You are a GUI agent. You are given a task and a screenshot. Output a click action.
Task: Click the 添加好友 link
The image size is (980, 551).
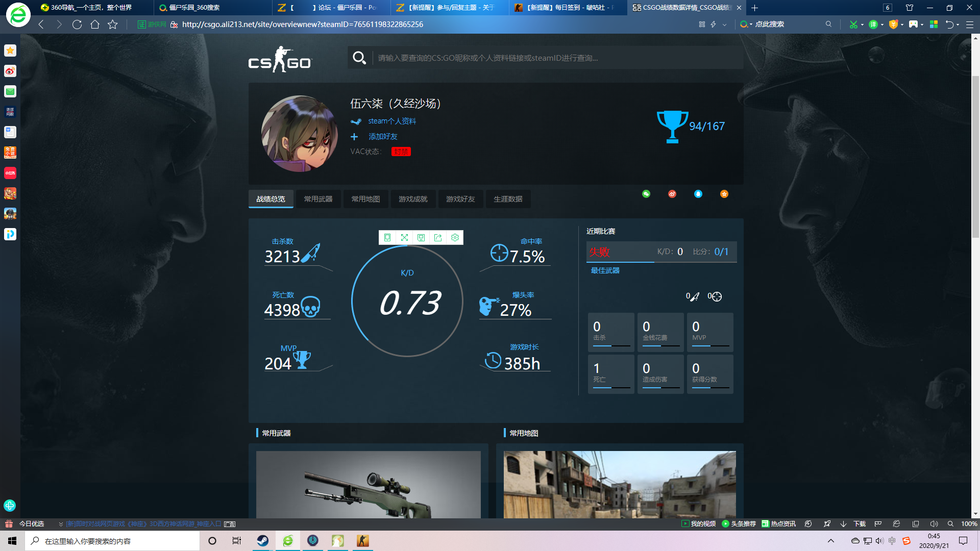(383, 137)
